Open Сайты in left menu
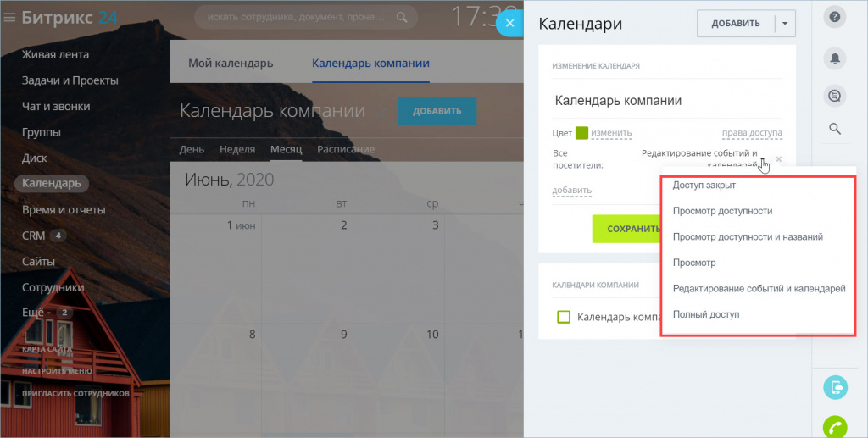The image size is (868, 438). pyautogui.click(x=38, y=261)
